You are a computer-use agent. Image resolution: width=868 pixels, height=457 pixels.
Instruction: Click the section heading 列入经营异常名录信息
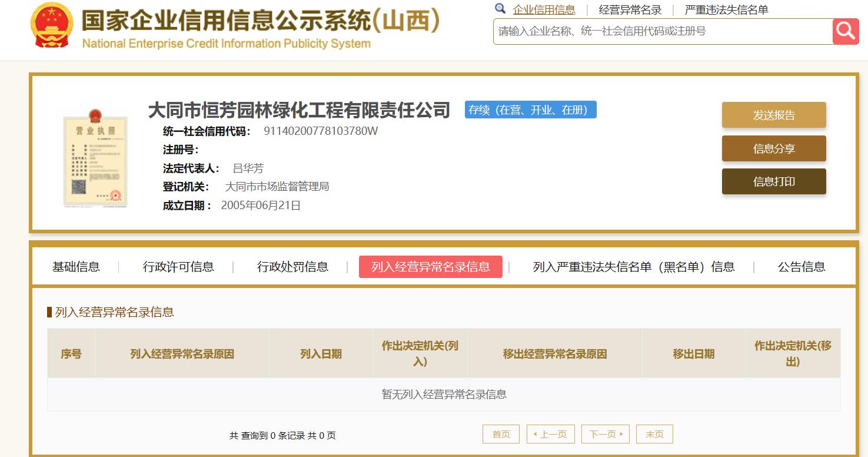pyautogui.click(x=115, y=312)
